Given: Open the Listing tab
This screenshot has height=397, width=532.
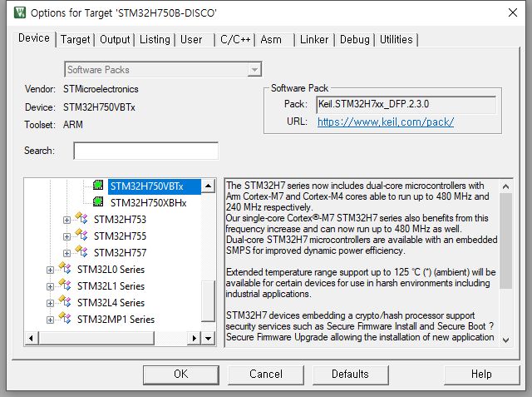Looking at the screenshot, I should (155, 40).
